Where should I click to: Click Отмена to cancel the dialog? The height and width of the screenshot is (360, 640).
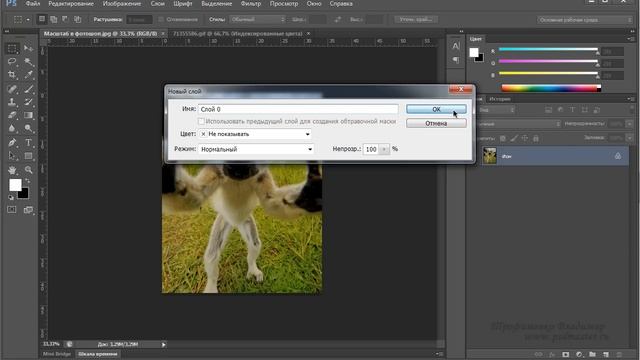436,123
